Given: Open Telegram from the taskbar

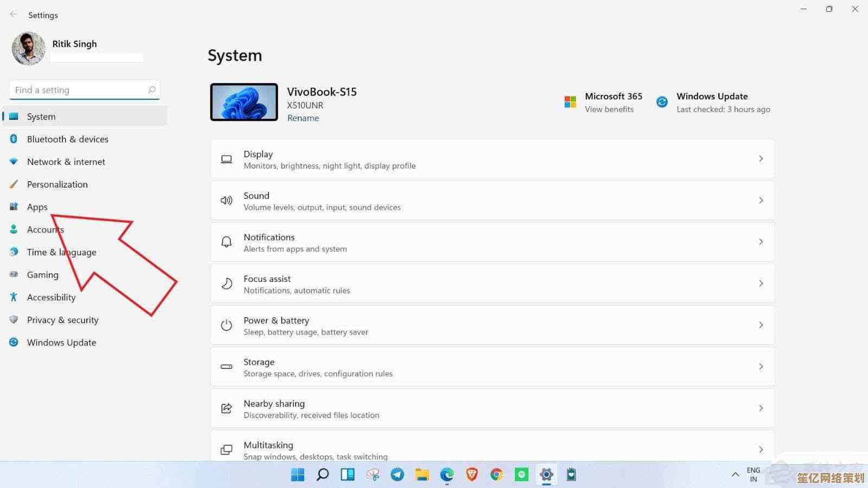Looking at the screenshot, I should (x=397, y=475).
